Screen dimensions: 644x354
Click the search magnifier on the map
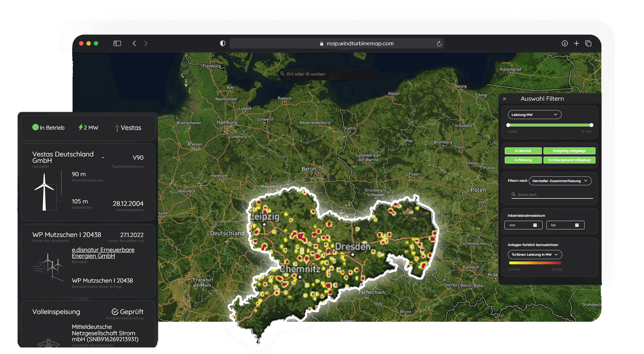(x=282, y=74)
